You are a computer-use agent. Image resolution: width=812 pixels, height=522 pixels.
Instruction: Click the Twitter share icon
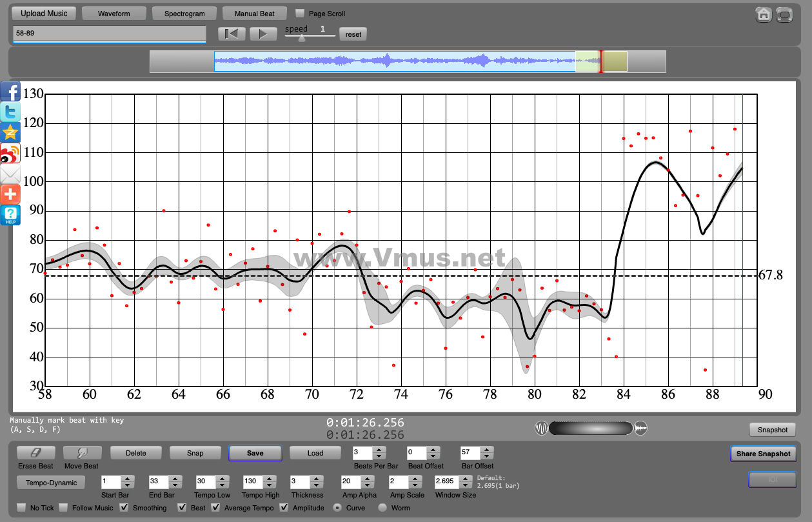pos(10,112)
